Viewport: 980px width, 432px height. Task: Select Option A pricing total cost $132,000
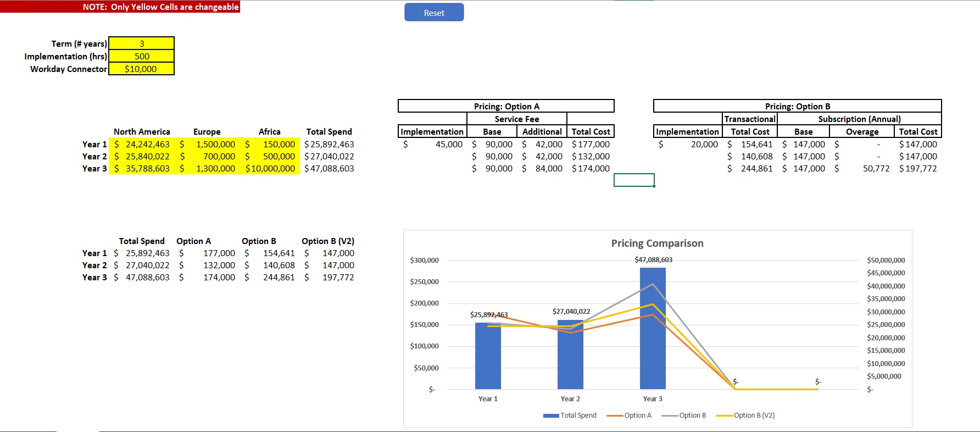(591, 156)
